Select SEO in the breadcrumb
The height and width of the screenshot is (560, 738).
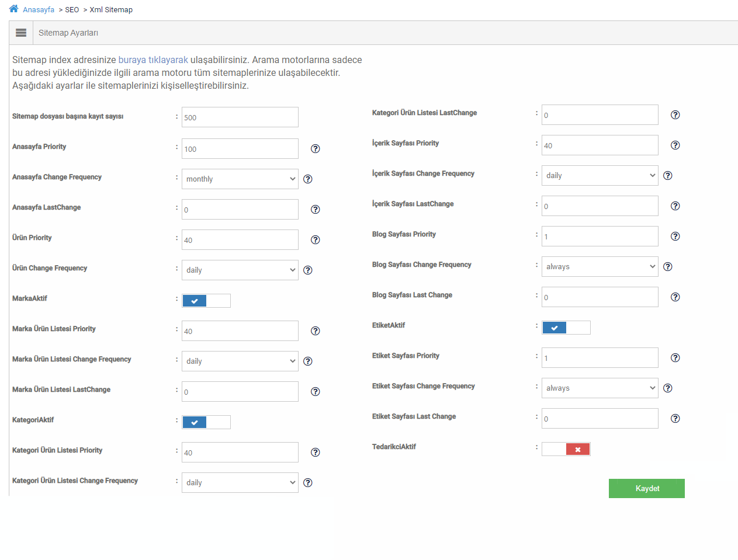tap(71, 9)
